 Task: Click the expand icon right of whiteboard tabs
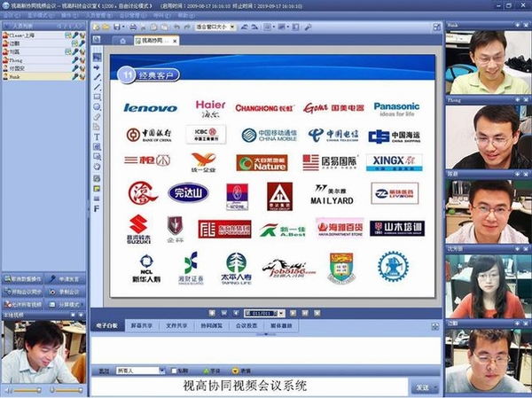(435, 326)
